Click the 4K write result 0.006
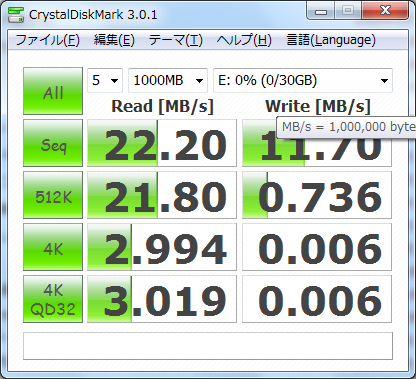The width and height of the screenshot is (416, 379). [x=317, y=247]
